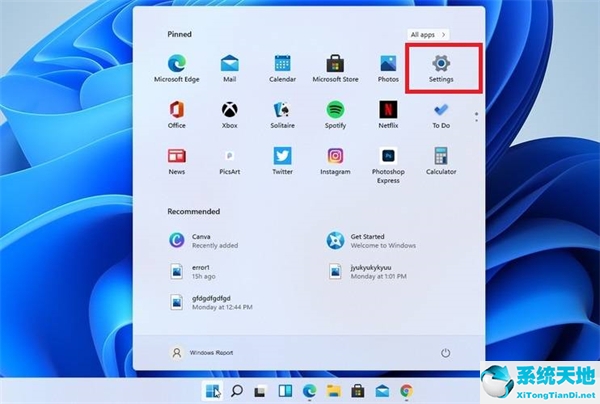This screenshot has height=404, width=600.
Task: Open the Settings gear app
Action: point(441,68)
